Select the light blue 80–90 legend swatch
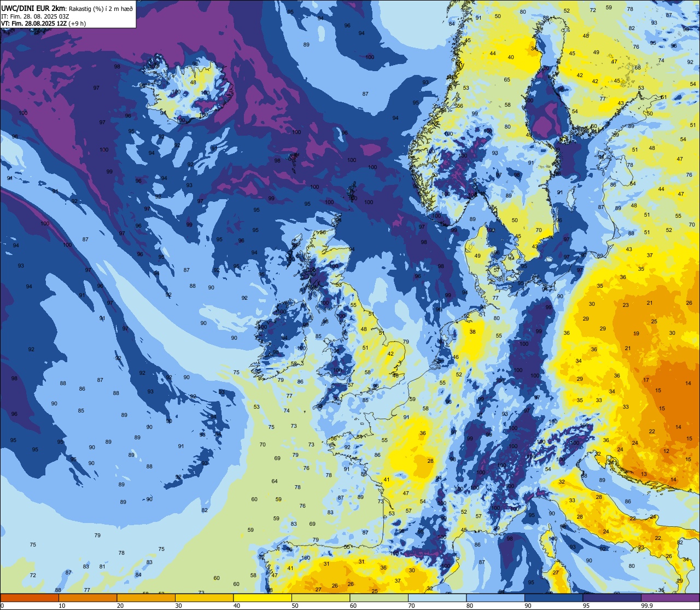 click(495, 597)
